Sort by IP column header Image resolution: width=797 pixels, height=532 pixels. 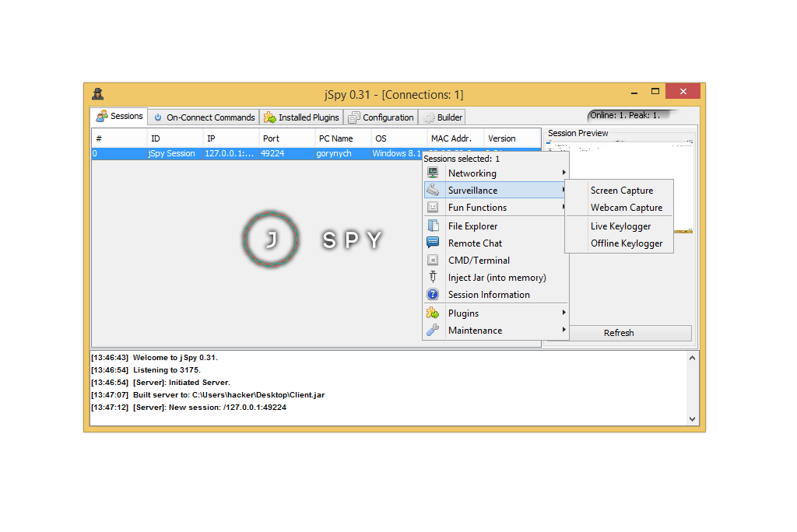pyautogui.click(x=230, y=138)
